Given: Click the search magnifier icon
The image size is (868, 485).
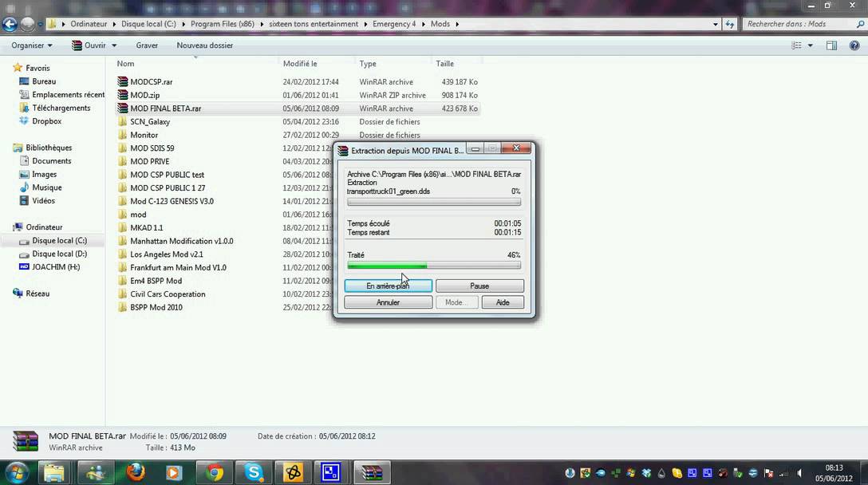Looking at the screenshot, I should 860,24.
